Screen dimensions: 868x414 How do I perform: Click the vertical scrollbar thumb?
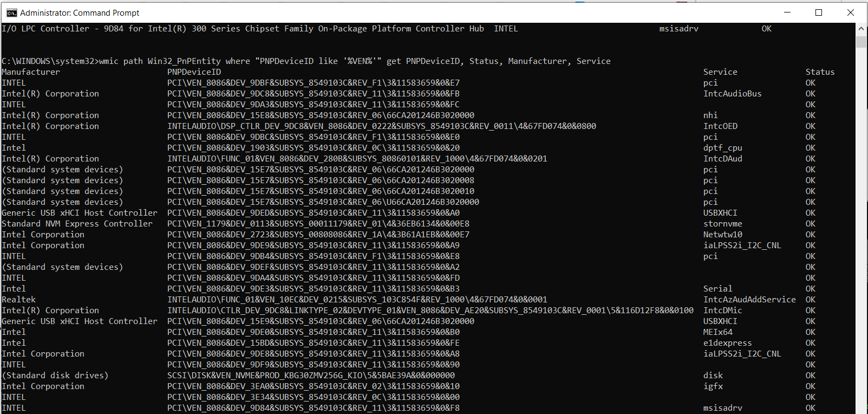pyautogui.click(x=861, y=41)
